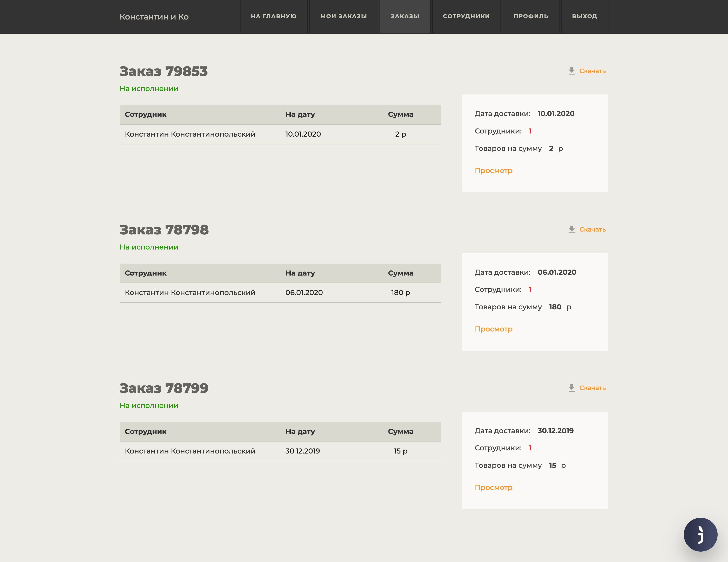Click На исполнении status under order 78798

[149, 247]
